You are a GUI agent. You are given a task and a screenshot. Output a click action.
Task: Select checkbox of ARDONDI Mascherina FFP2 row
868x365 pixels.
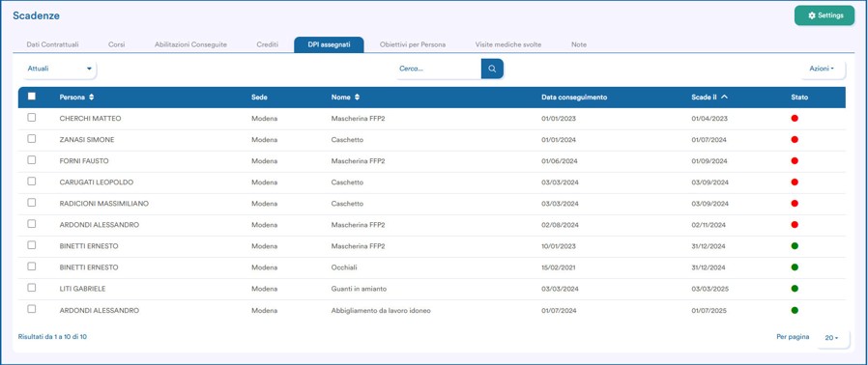coord(32,224)
